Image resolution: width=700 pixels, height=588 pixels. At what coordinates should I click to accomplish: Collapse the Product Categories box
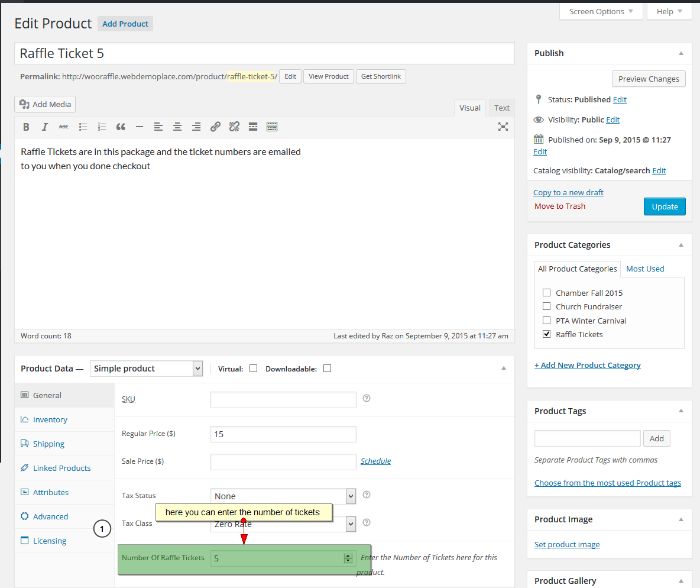681,245
